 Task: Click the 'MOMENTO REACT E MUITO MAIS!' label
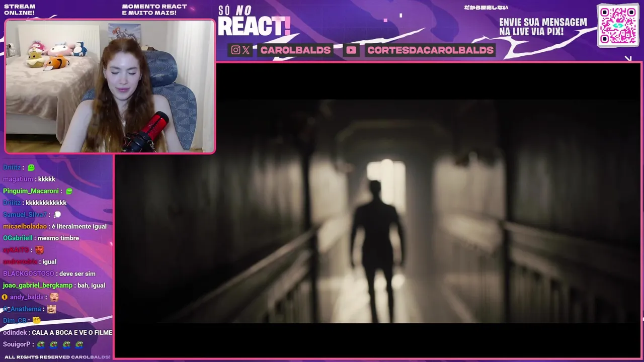pos(154,10)
